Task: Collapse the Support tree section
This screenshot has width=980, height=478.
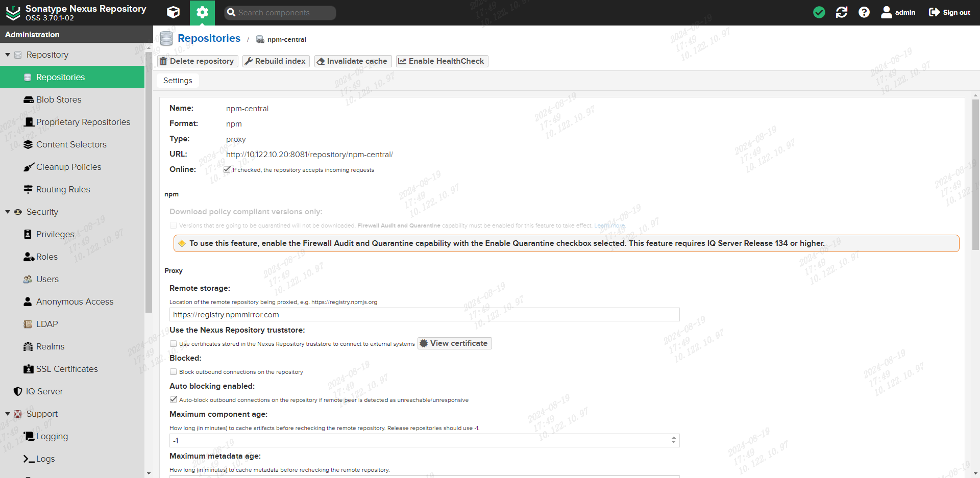Action: (x=8, y=414)
